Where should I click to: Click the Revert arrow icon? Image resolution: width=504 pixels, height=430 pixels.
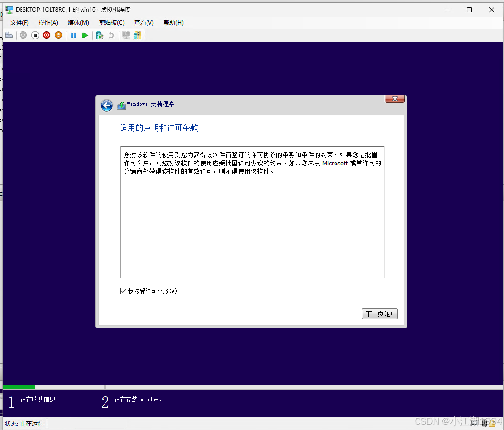click(x=111, y=35)
